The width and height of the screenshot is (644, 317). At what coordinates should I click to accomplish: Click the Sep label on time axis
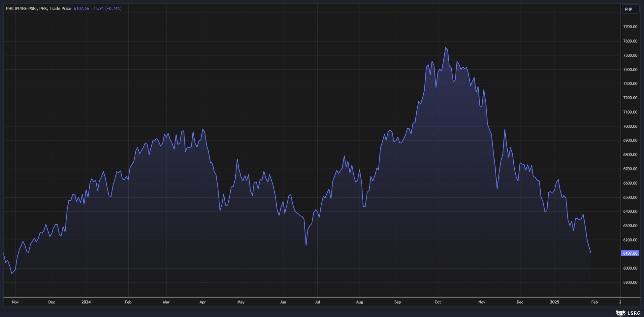tap(398, 302)
